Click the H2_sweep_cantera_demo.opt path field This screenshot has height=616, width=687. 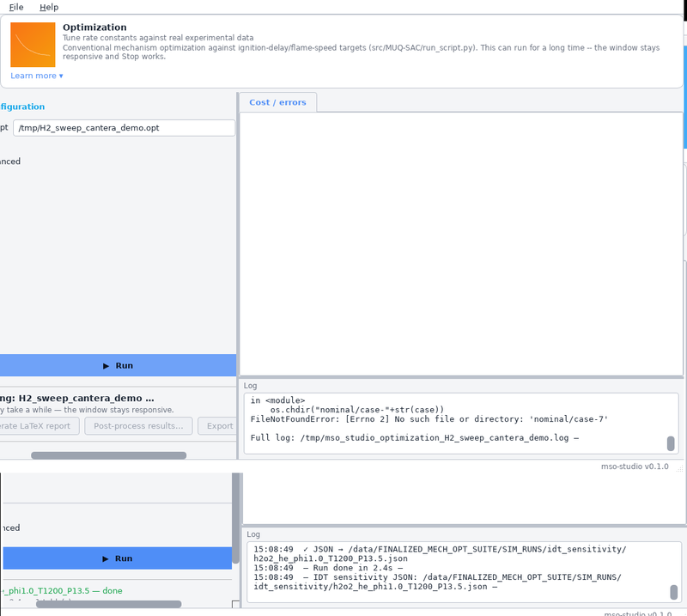point(124,128)
